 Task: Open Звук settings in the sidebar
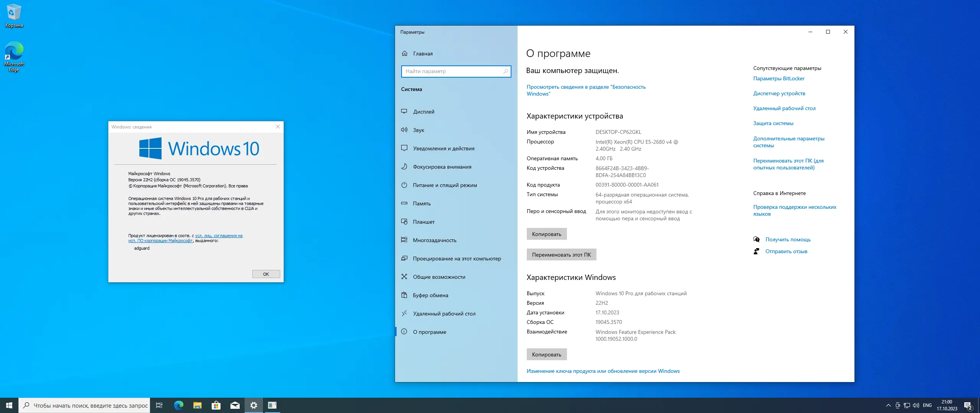click(x=418, y=130)
